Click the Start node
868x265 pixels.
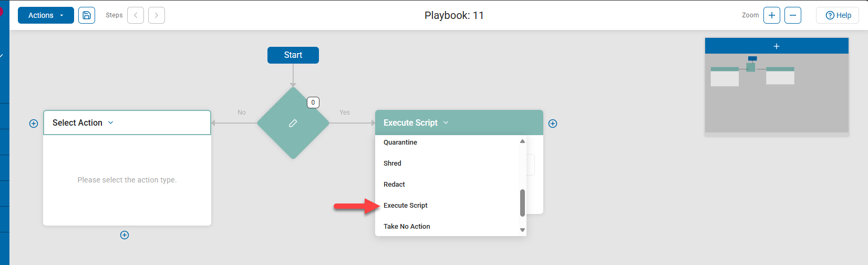click(x=293, y=55)
